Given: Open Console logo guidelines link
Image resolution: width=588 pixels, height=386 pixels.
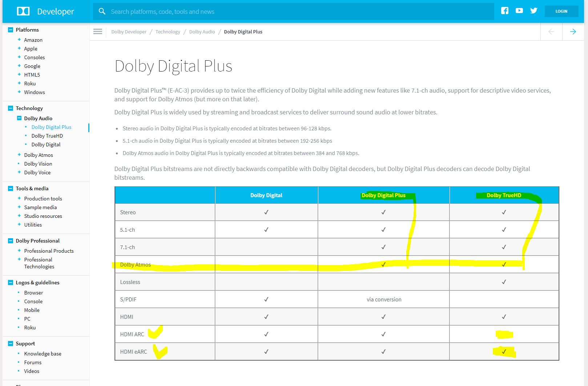Looking at the screenshot, I should (33, 301).
